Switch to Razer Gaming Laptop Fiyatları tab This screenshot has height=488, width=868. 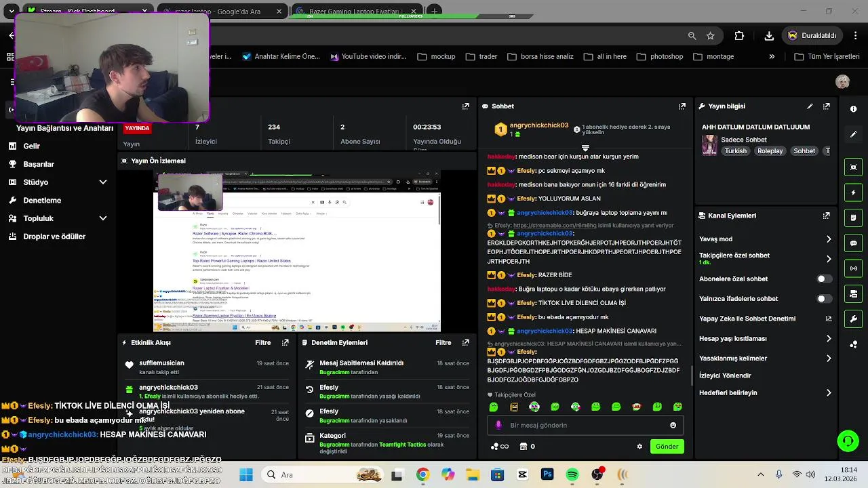tap(357, 12)
